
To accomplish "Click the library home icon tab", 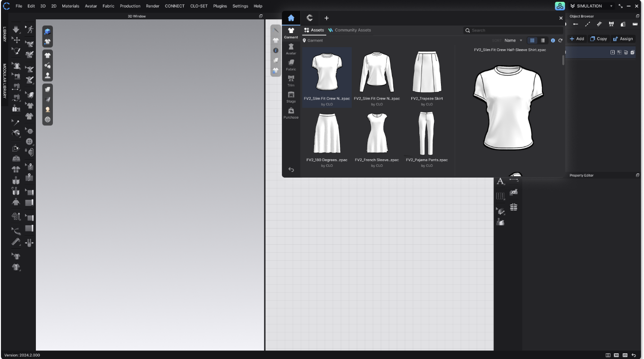I will click(x=291, y=18).
